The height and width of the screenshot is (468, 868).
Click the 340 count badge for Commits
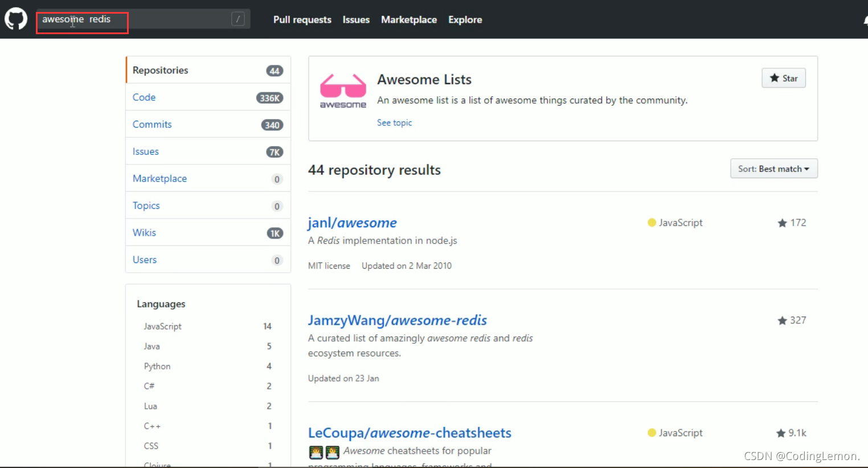[x=272, y=125]
